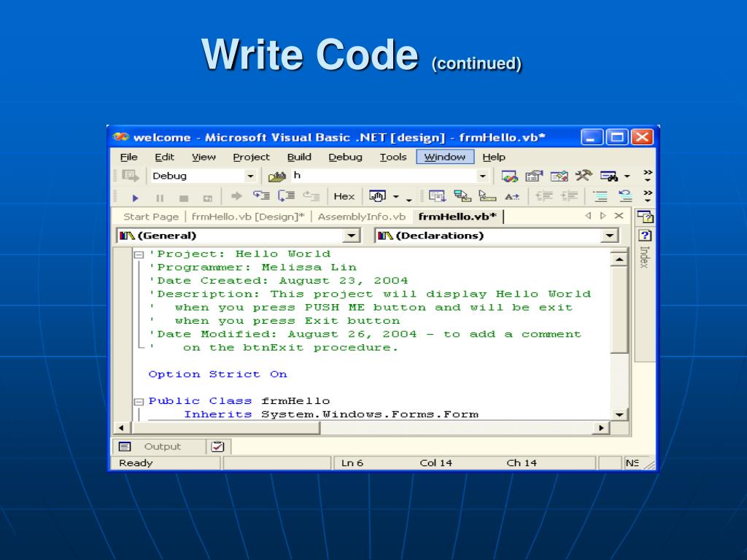Switch to the frmHello.vb [Design]* tab
Viewport: 747px width, 560px height.
248,217
